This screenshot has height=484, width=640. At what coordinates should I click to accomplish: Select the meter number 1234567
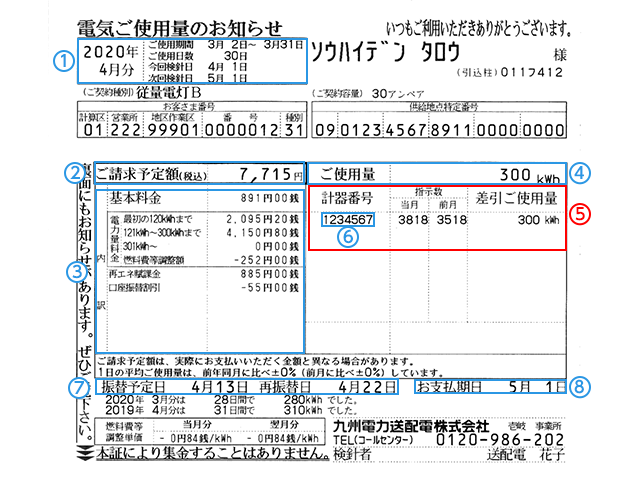(x=348, y=220)
